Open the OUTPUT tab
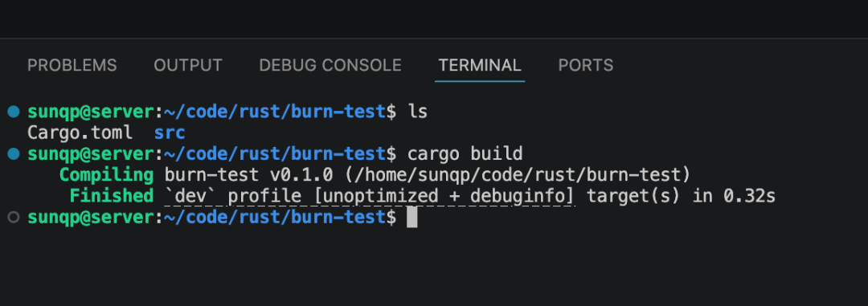Screen dimensions: 868x306 click(187, 65)
